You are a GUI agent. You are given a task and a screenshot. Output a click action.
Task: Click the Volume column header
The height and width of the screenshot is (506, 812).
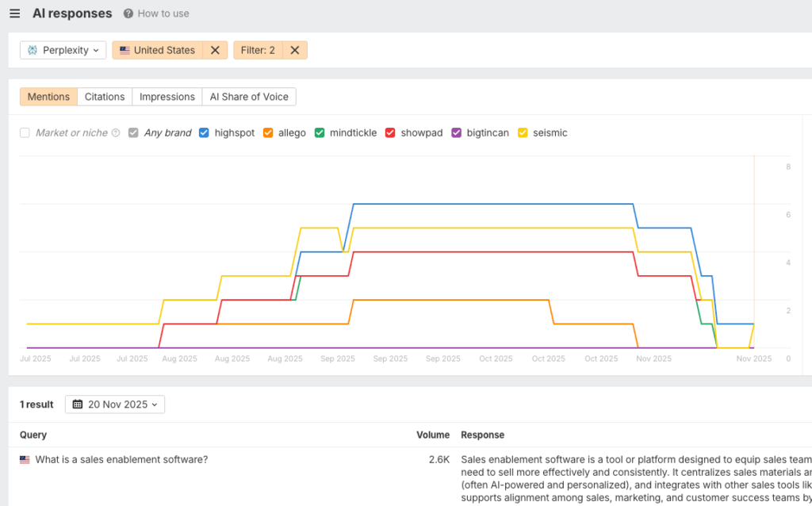(x=433, y=435)
